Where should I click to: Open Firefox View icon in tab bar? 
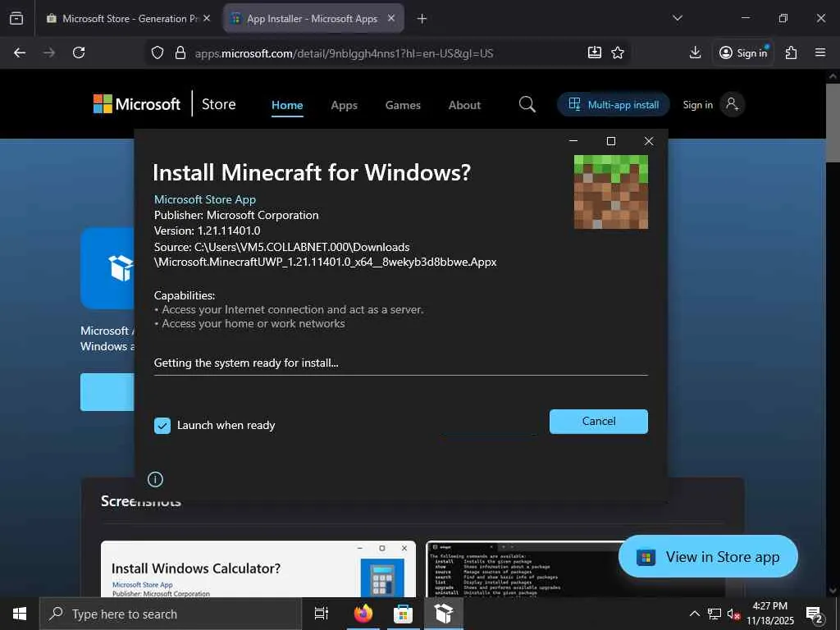(x=16, y=18)
